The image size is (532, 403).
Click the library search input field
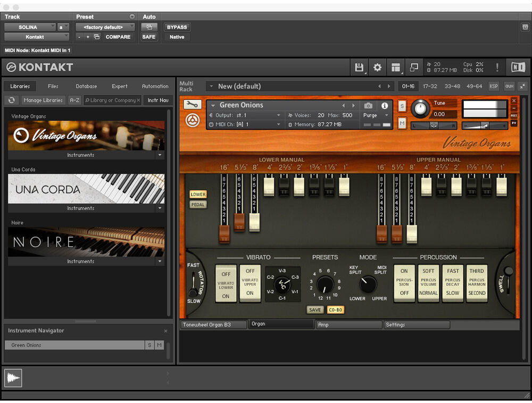[x=112, y=100]
